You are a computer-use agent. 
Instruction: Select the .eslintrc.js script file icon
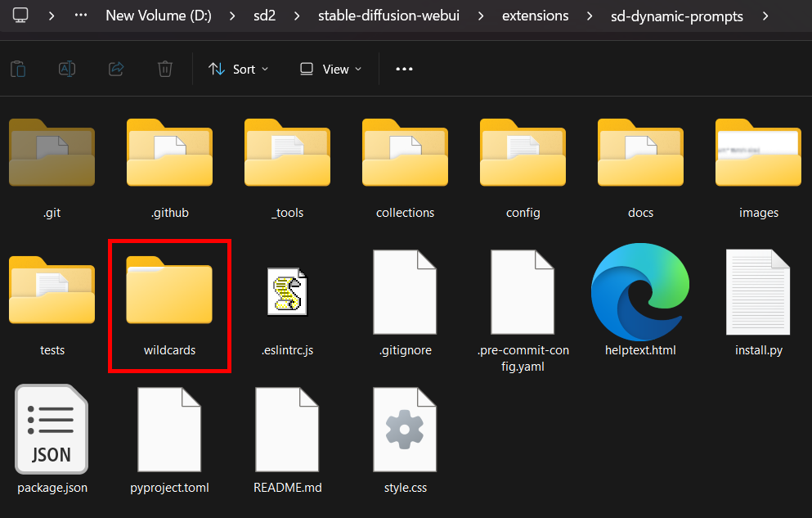pyautogui.click(x=287, y=292)
